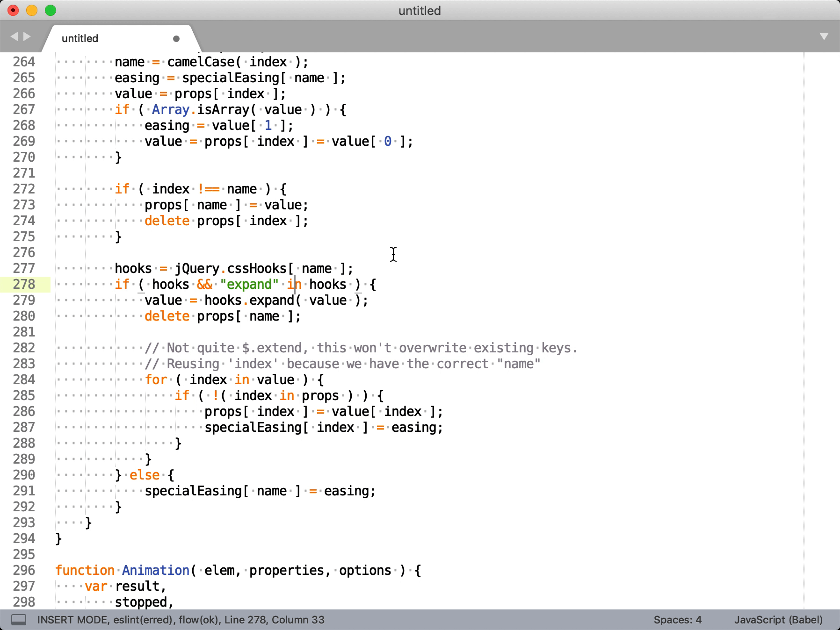Click the var keyword on line 297
Viewport: 840px width, 630px height.
[x=96, y=586]
